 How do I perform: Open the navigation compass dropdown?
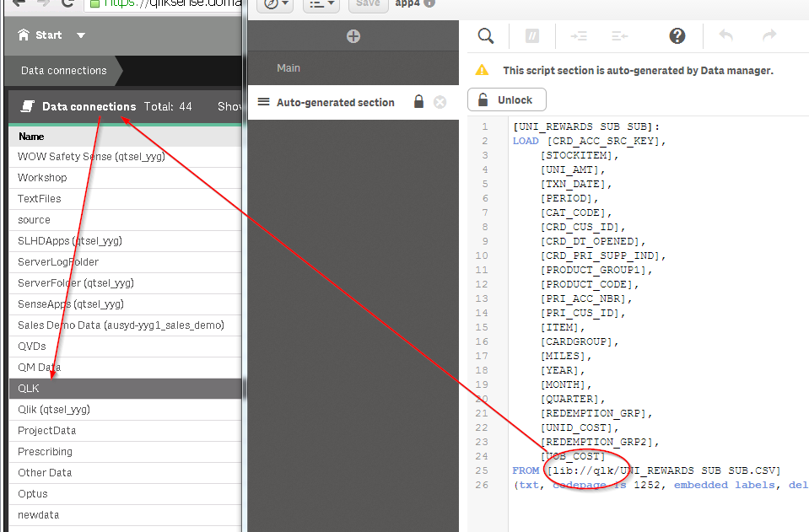point(275,4)
